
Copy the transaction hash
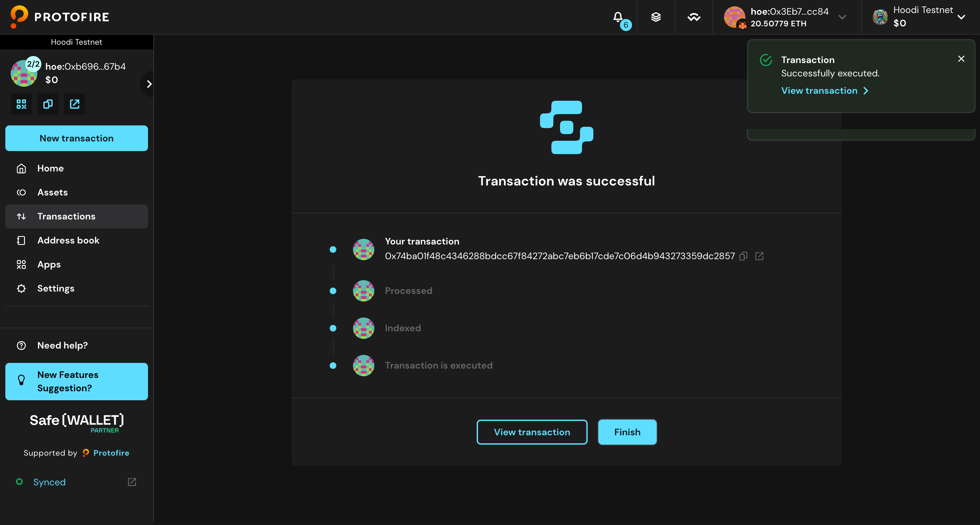tap(743, 256)
